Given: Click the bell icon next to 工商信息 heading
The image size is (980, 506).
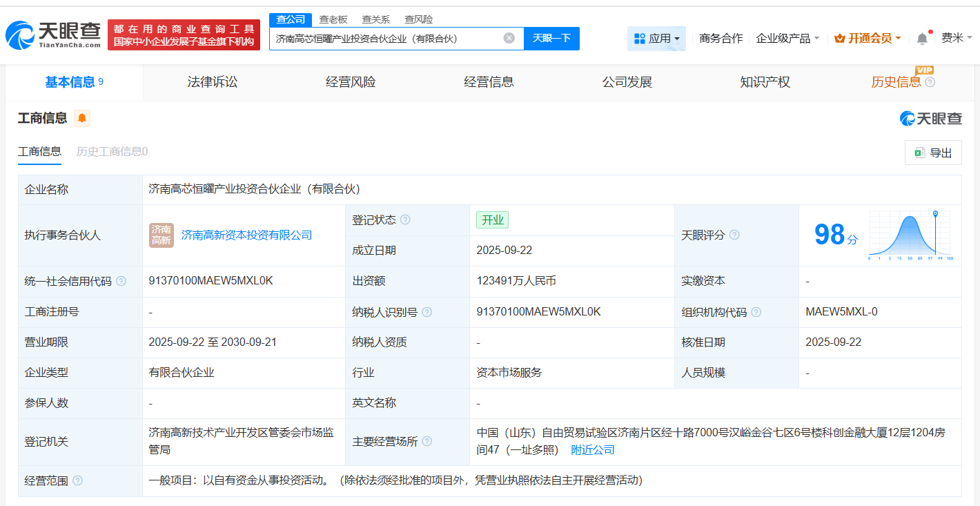Looking at the screenshot, I should (x=82, y=118).
